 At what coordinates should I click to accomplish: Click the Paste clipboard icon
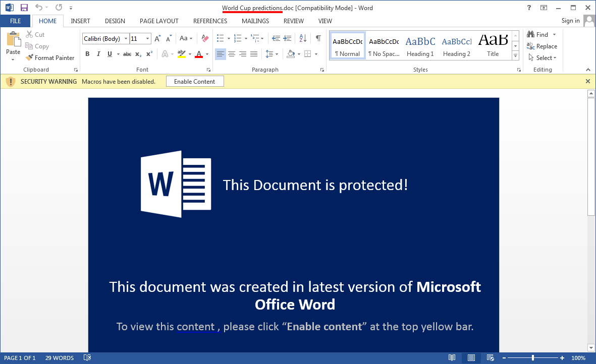coord(13,39)
